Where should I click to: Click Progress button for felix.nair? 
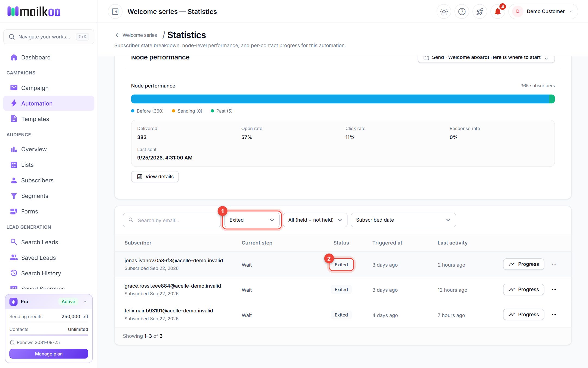tap(523, 315)
